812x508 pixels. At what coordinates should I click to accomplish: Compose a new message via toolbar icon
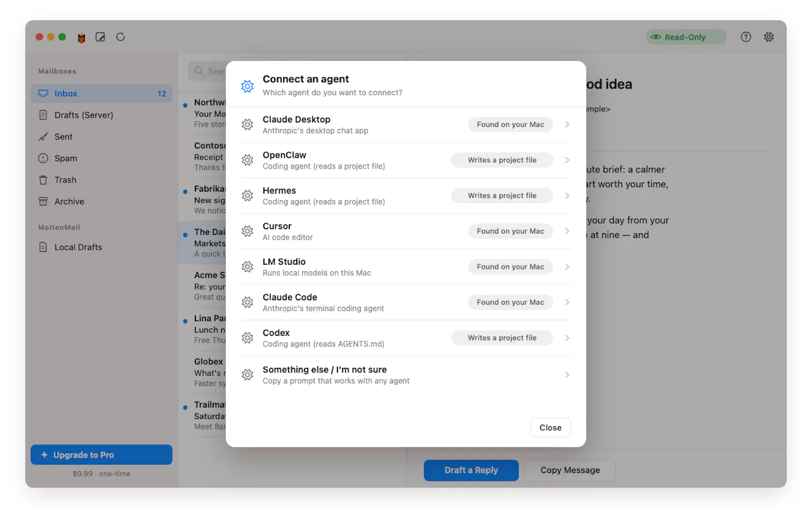(x=100, y=37)
